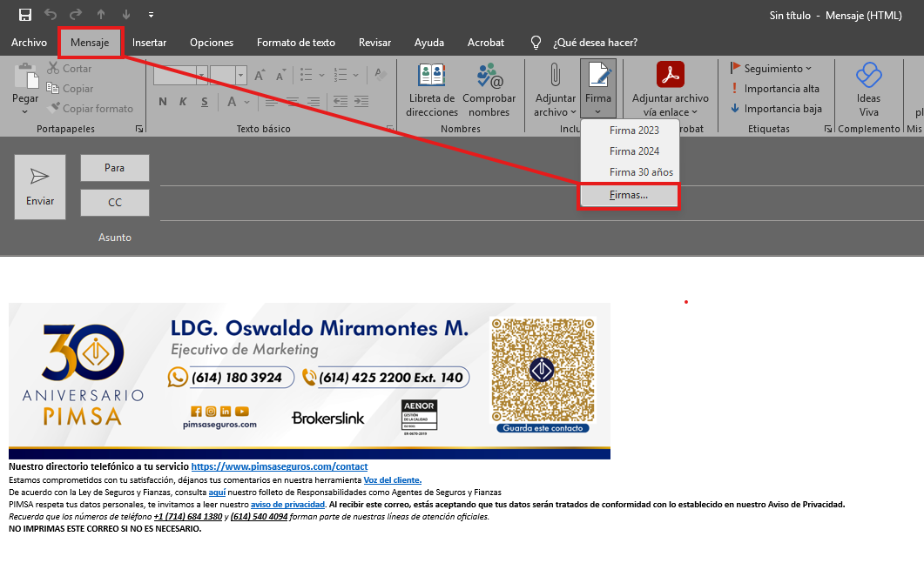
Task: Decrease font size with small A
Action: (x=281, y=75)
